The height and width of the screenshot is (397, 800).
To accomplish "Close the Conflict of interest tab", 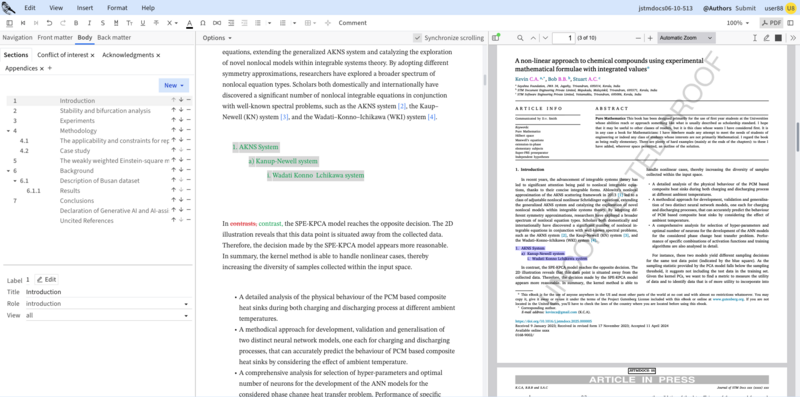I will click(x=92, y=55).
